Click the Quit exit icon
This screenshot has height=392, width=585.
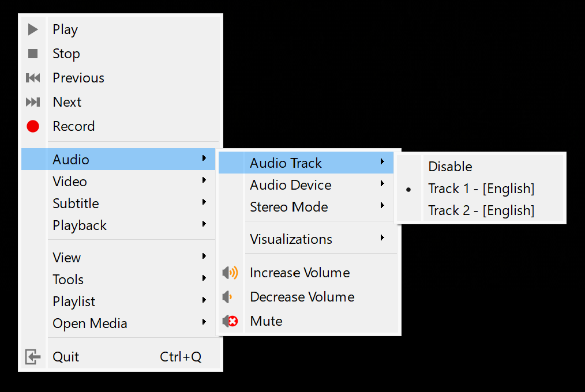pyautogui.click(x=33, y=357)
